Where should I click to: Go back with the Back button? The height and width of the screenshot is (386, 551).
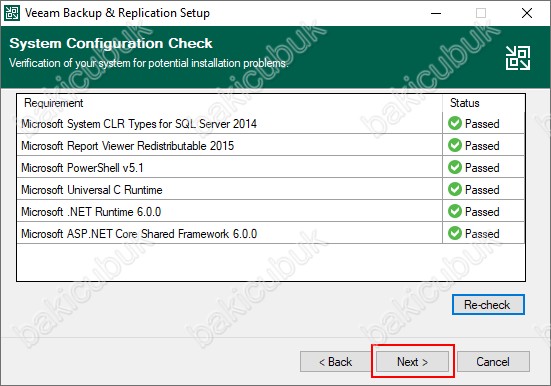click(335, 361)
